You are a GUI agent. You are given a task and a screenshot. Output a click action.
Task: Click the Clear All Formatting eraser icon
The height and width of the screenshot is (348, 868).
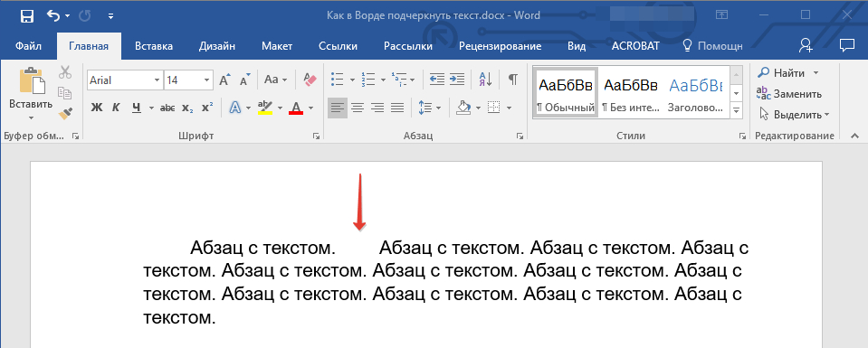coord(310,80)
